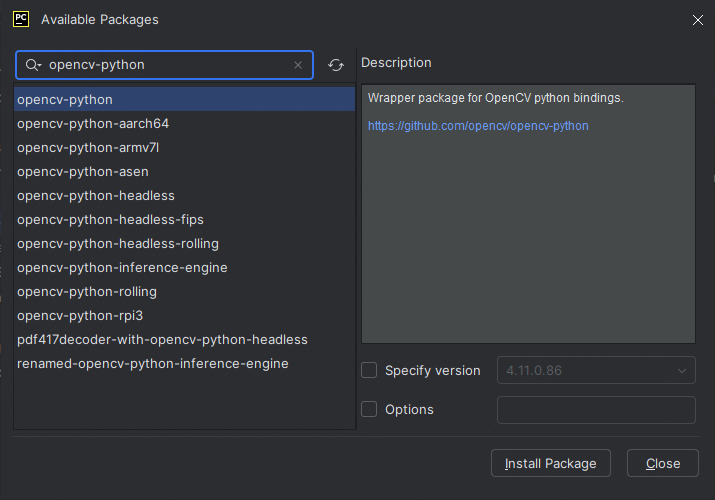Viewport: 715px width, 500px height.
Task: Select opencv-python-aarch64 package
Action: (184, 124)
